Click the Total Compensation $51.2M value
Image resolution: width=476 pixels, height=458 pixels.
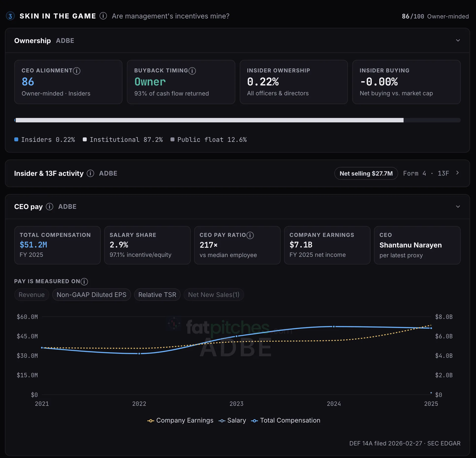pos(34,245)
